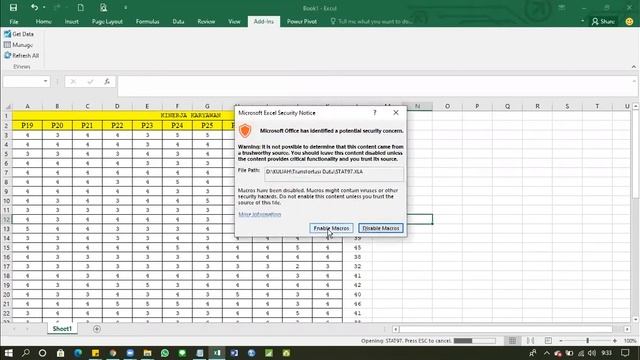Click the Enable Macros button

click(331, 228)
